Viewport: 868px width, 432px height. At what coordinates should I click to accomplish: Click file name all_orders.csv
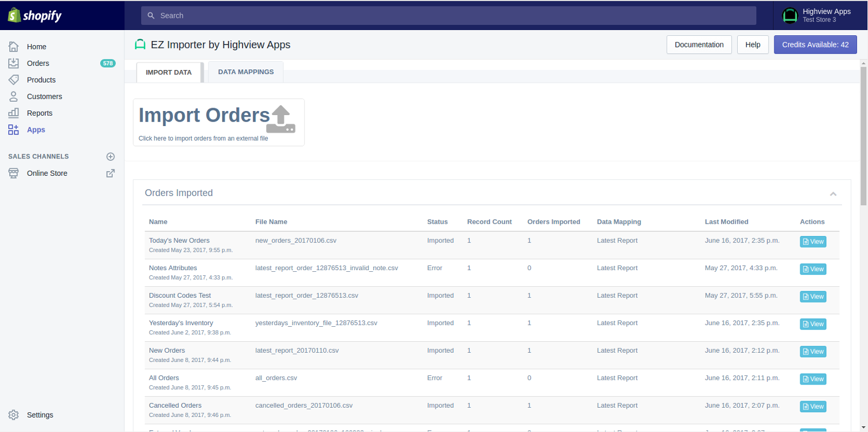(x=276, y=378)
